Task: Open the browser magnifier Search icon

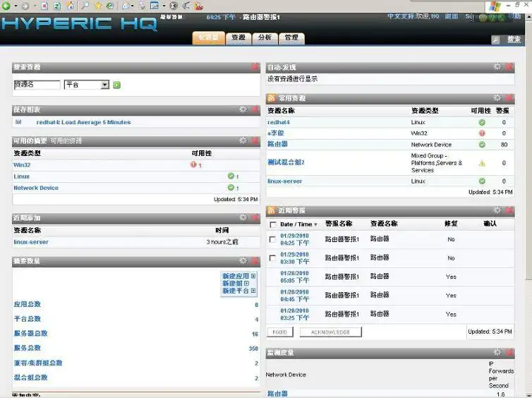Action: [x=85, y=6]
